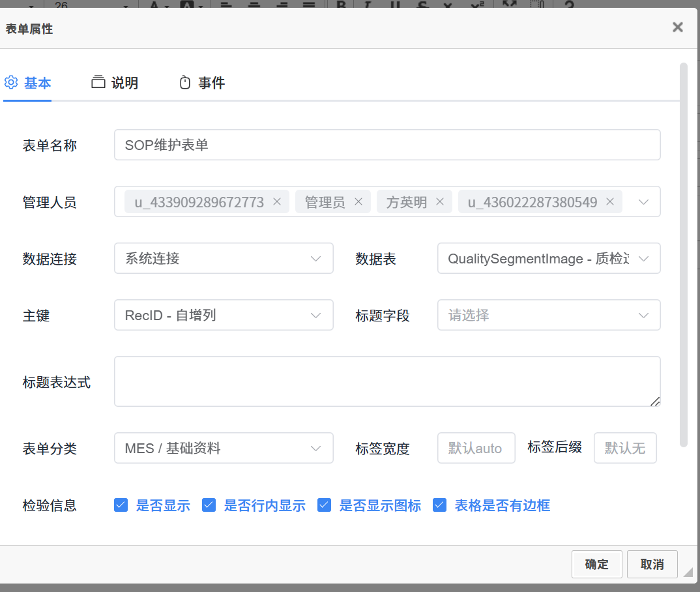Click the dialog's vertical scrollbar
This screenshot has width=700, height=592.
click(683, 254)
